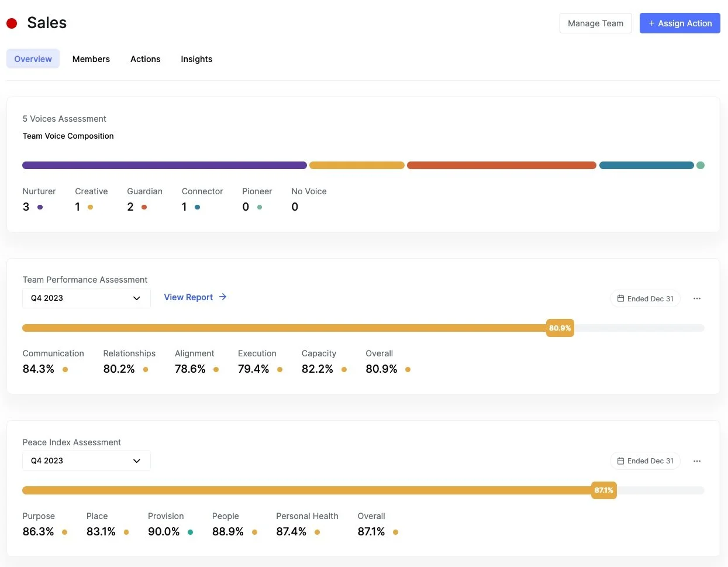The image size is (728, 567).
Task: Open the Peace Index three-dot menu
Action: (697, 461)
